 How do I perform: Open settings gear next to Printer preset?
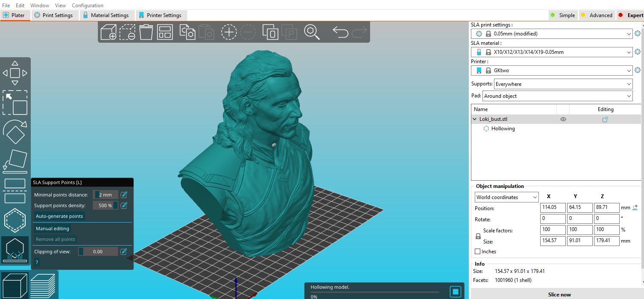638,70
